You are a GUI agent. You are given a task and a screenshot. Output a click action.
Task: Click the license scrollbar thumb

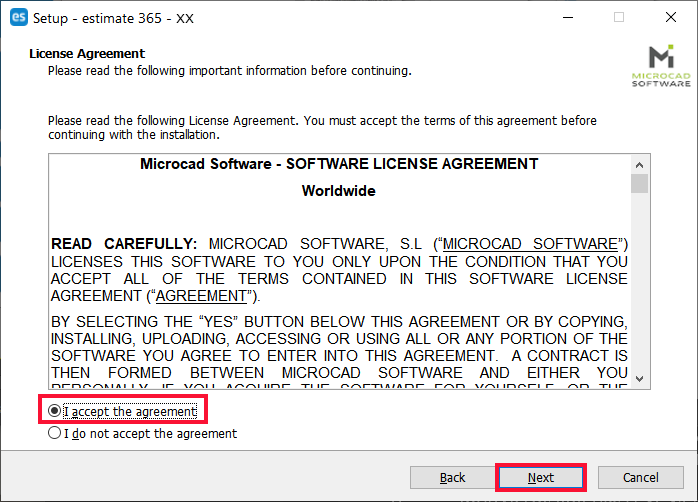[639, 183]
